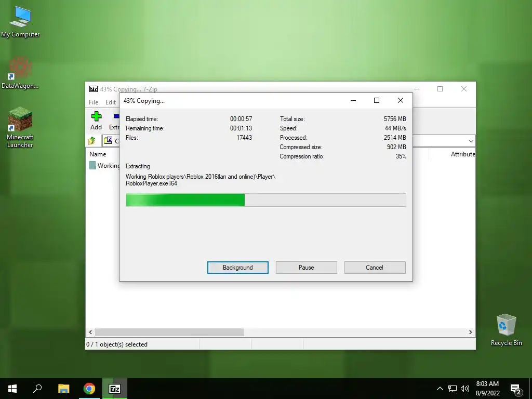Screen dimensions: 532x399
Task: Show hidden system tray icons
Action: (440, 389)
